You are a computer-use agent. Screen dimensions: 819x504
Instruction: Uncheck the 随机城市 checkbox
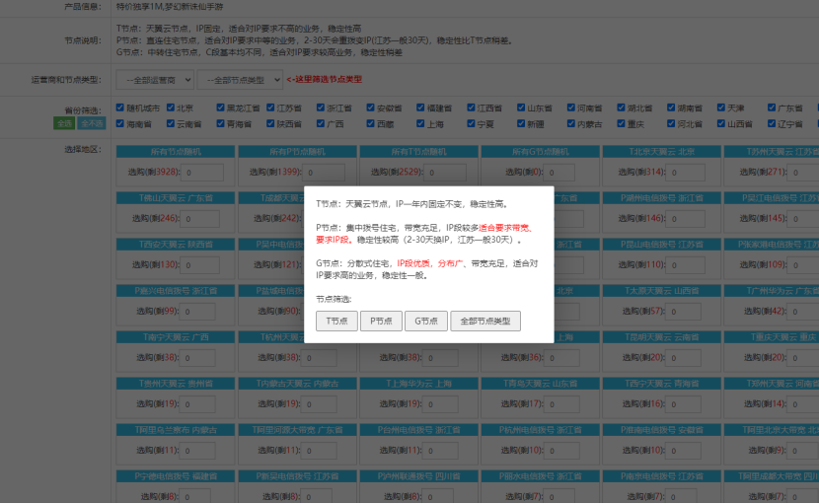click(121, 108)
